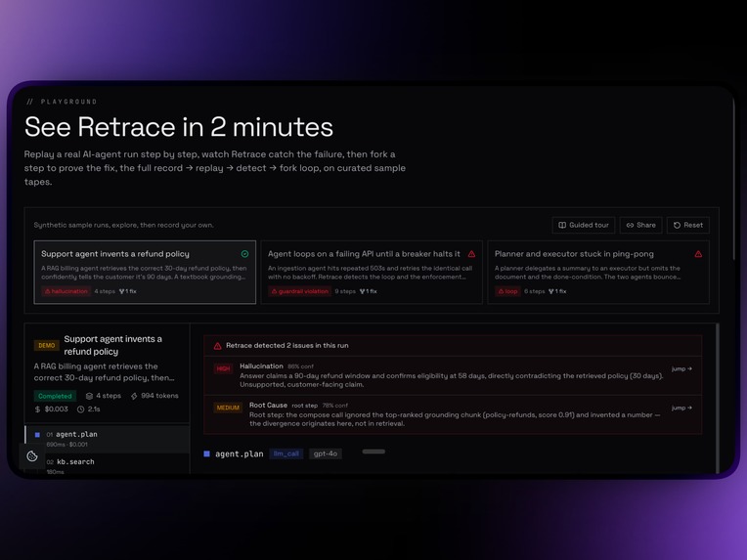The width and height of the screenshot is (747, 560).
Task: Click warning triangle on Agent loops card
Action: point(471,254)
